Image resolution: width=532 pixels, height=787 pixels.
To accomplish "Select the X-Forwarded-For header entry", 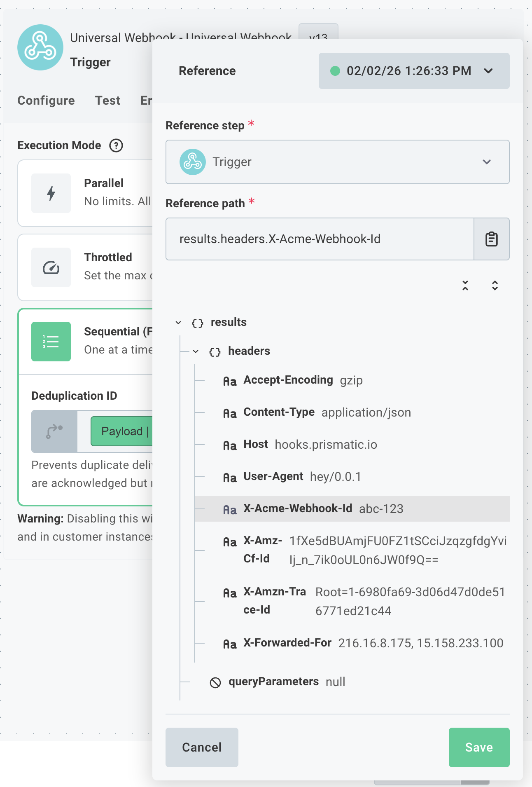I will coord(287,643).
